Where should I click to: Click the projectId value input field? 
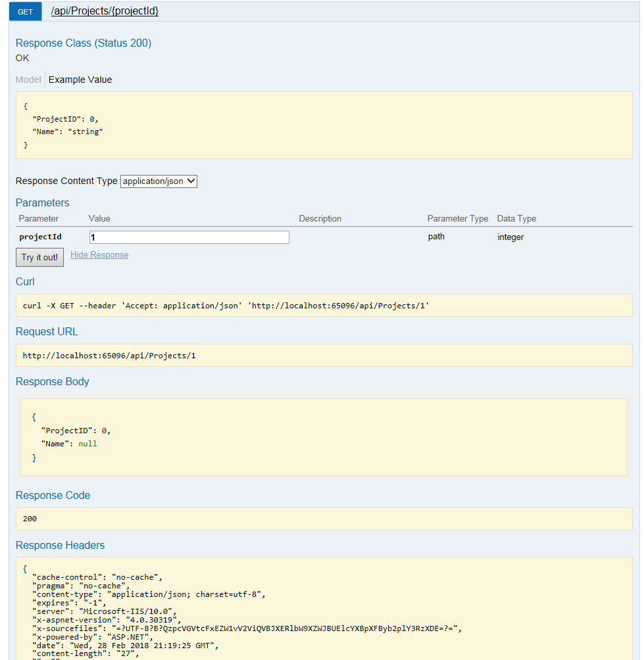pyautogui.click(x=189, y=237)
